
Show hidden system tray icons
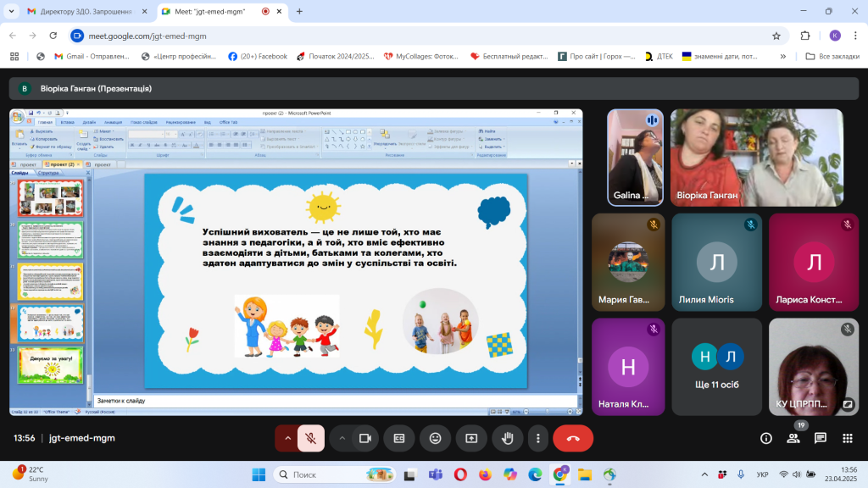(x=704, y=474)
